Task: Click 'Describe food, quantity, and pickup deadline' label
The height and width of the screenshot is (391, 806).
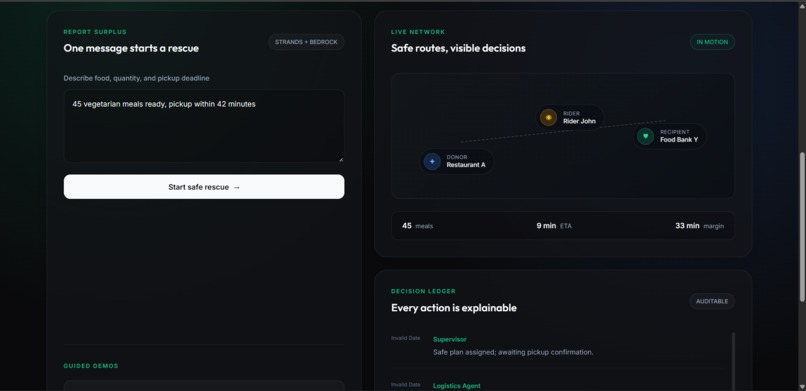Action: click(136, 79)
